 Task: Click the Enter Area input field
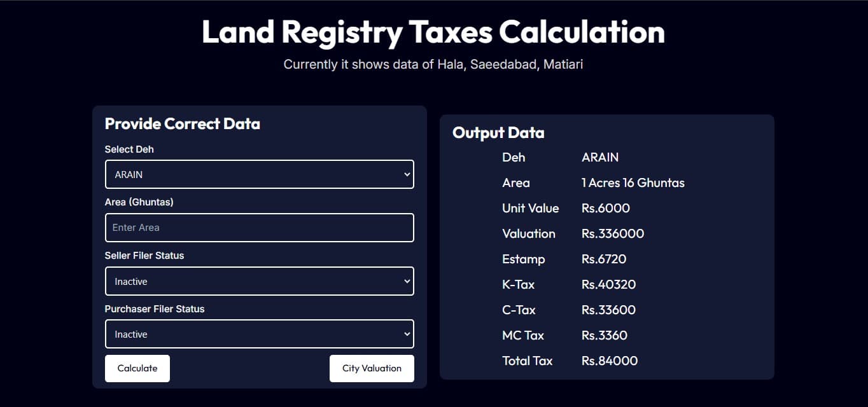pos(259,227)
